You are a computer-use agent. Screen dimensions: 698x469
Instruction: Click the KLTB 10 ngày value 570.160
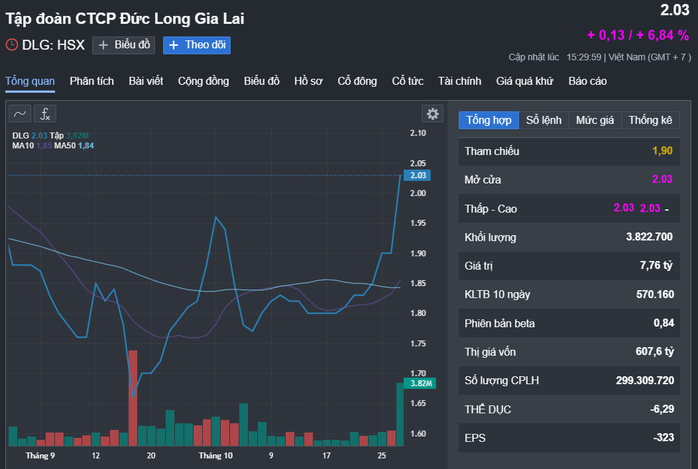point(655,294)
